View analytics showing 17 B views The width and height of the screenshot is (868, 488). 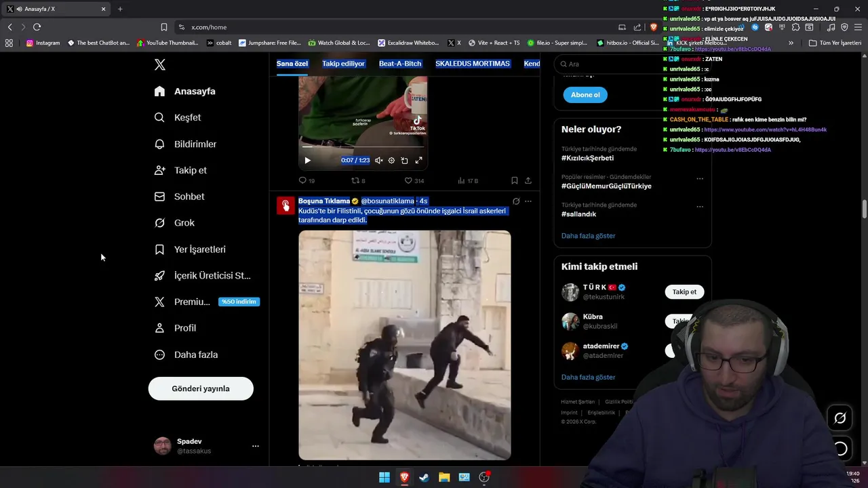[468, 181]
